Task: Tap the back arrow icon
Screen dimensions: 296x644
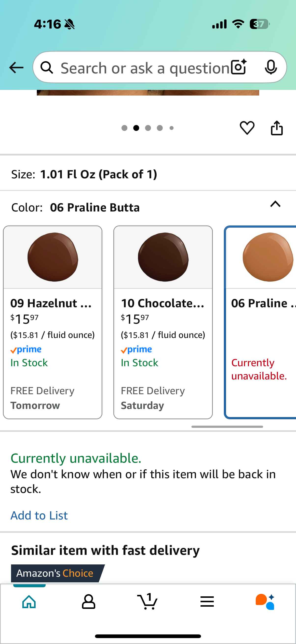Action: [x=16, y=68]
